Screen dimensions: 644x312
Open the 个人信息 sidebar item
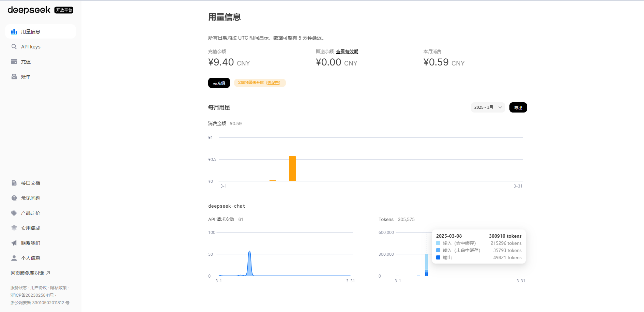[x=41, y=258]
